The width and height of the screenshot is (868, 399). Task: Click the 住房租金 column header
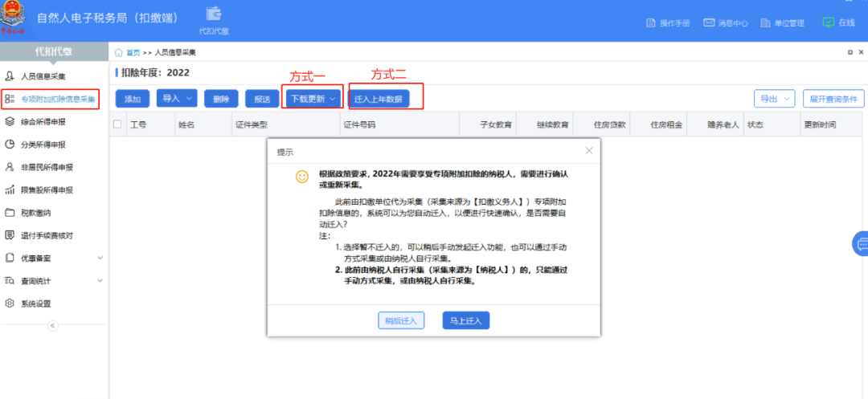659,125
